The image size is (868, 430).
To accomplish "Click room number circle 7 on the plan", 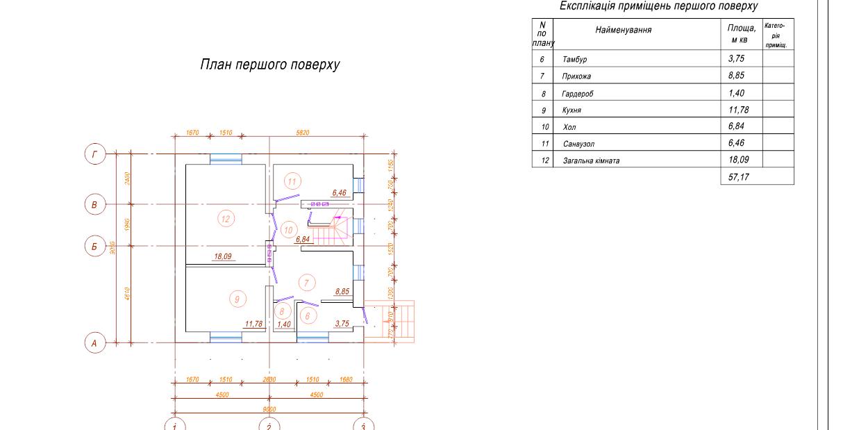I will 306,282.
